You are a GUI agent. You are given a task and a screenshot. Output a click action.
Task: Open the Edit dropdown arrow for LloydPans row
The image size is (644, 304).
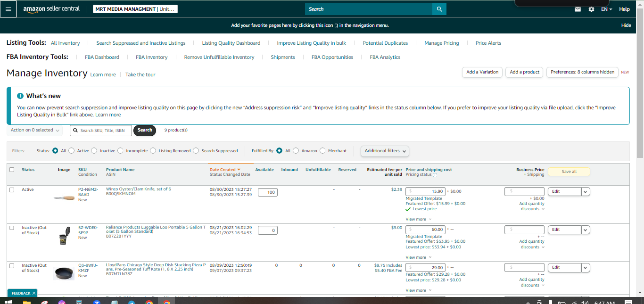[x=586, y=268]
